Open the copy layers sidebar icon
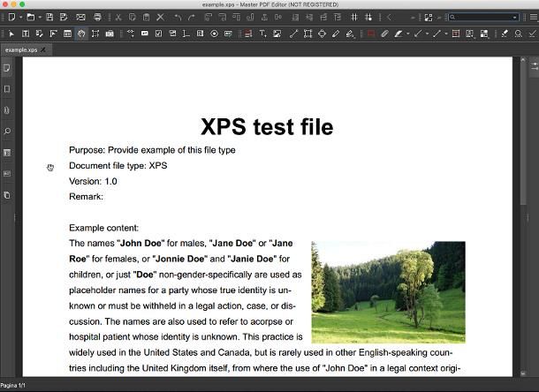The height and width of the screenshot is (392, 539). (x=7, y=195)
